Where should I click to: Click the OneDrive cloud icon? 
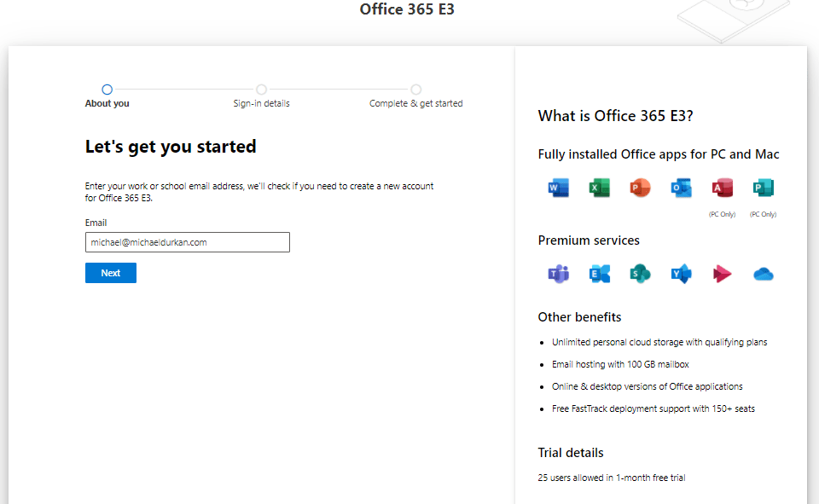click(x=763, y=274)
